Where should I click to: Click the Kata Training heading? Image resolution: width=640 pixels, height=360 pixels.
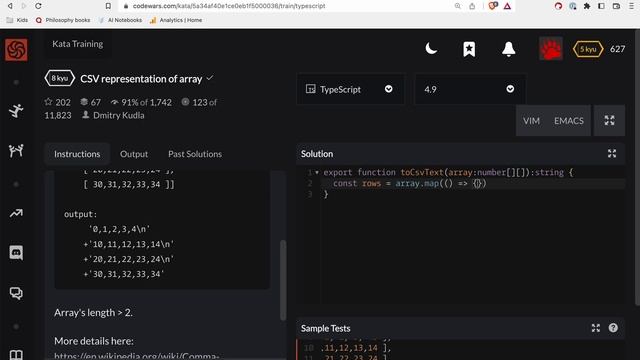(x=78, y=44)
